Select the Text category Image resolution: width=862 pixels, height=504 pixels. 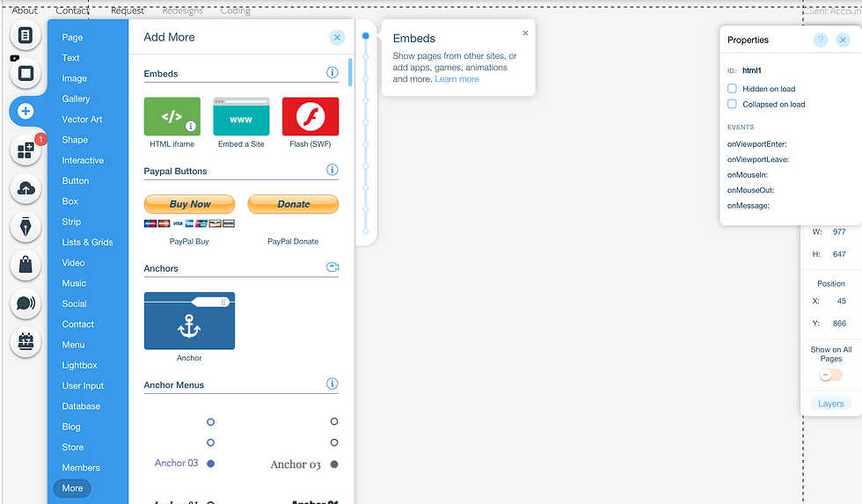click(70, 58)
